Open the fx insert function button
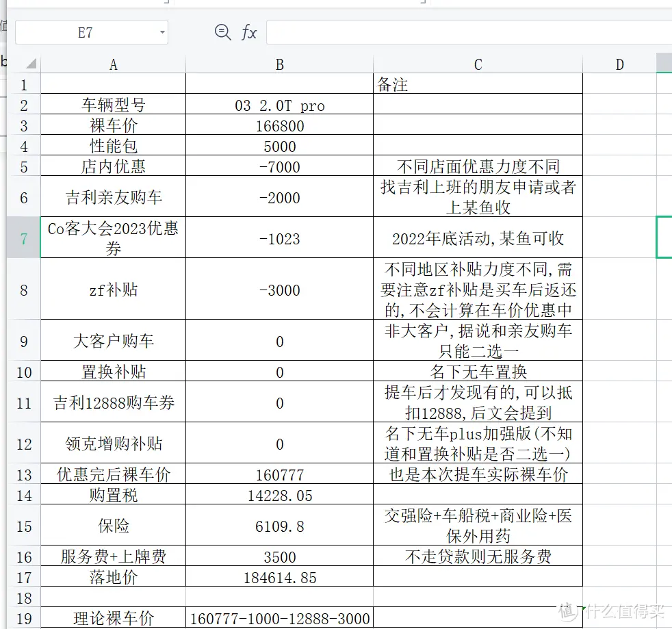The width and height of the screenshot is (672, 629). pos(249,32)
